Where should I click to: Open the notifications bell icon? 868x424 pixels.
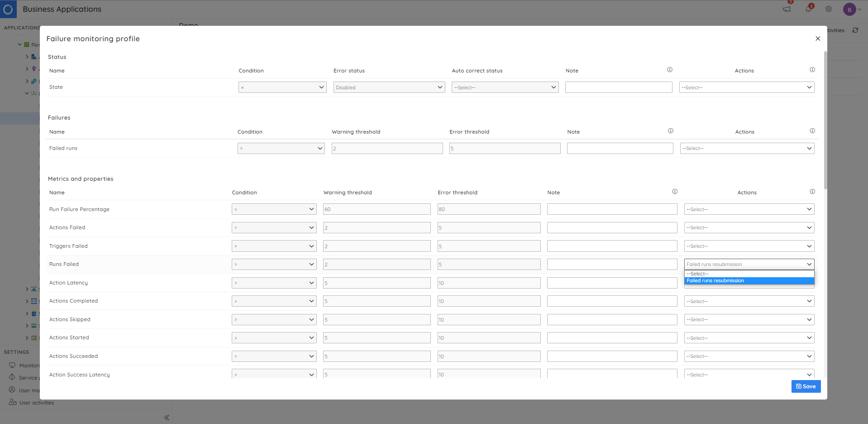click(x=808, y=9)
